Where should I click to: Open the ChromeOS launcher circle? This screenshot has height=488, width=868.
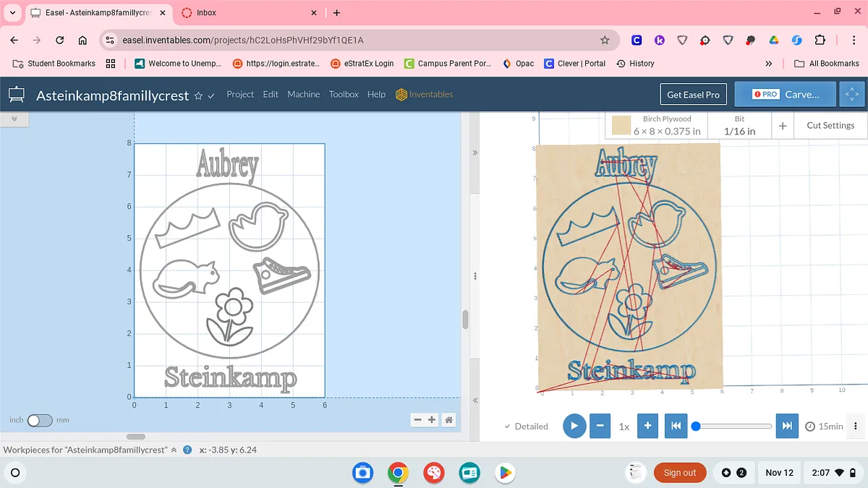point(15,473)
